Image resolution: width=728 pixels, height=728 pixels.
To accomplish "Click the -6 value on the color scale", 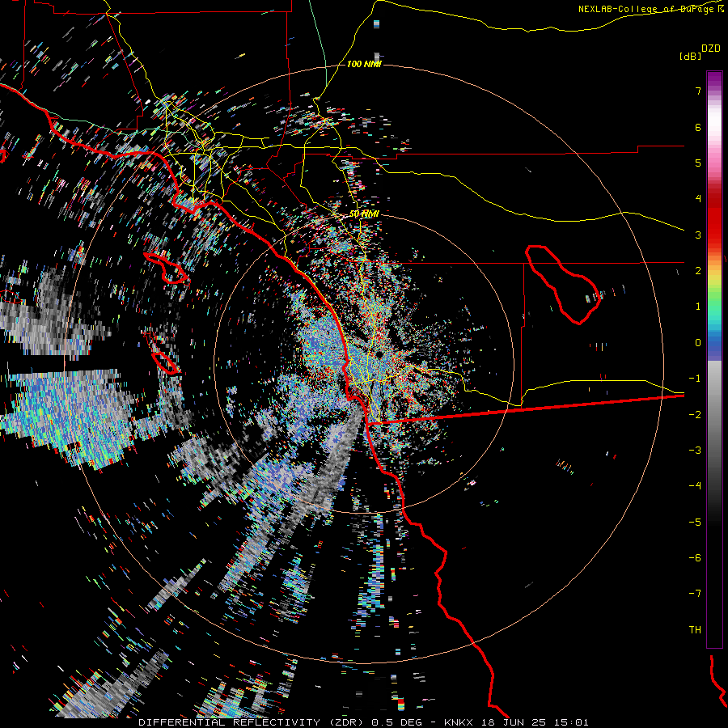I will 695,558.
